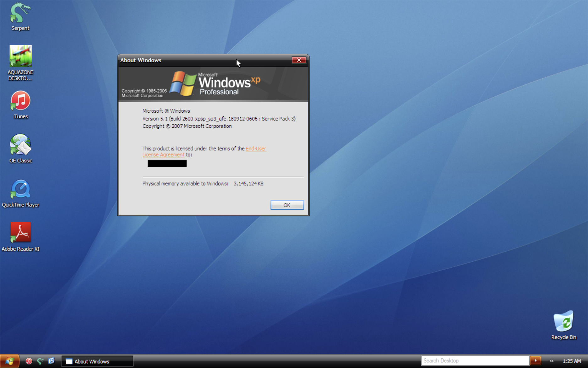Screen dimensions: 588x368
Task: Click the About Windows taskbar button
Action: 97,361
